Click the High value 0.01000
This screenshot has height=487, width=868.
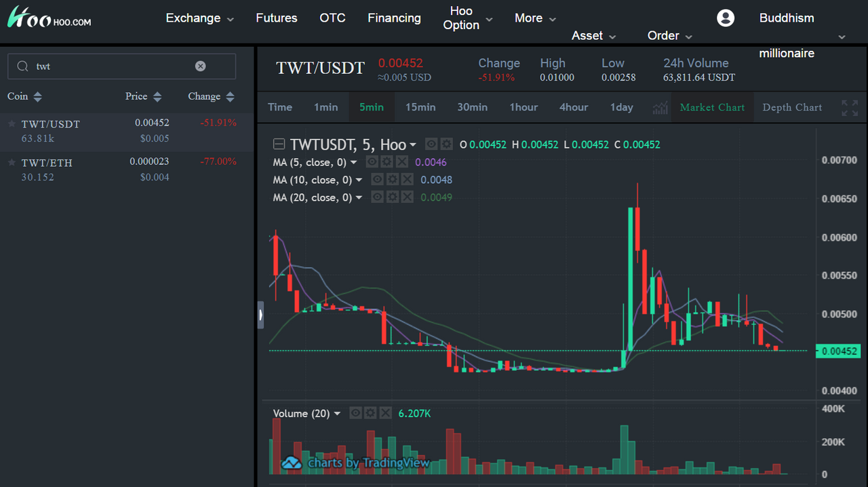point(557,77)
